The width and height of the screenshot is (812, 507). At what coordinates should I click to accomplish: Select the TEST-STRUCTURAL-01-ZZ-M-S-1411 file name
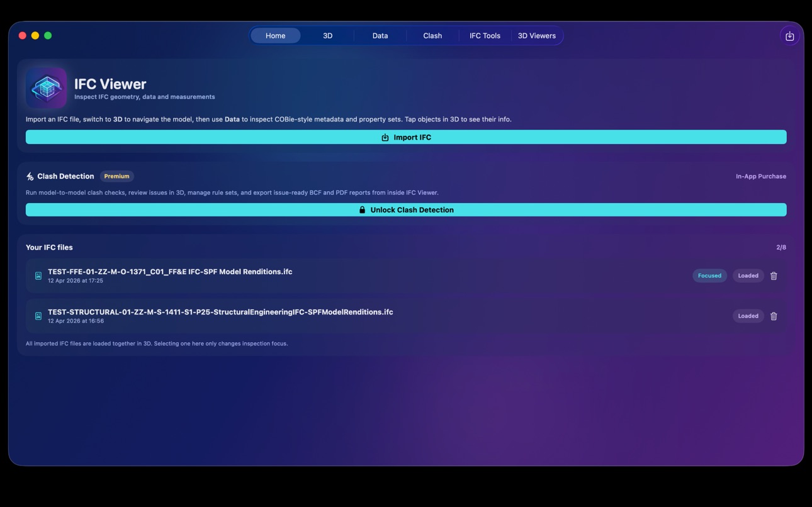(x=220, y=312)
